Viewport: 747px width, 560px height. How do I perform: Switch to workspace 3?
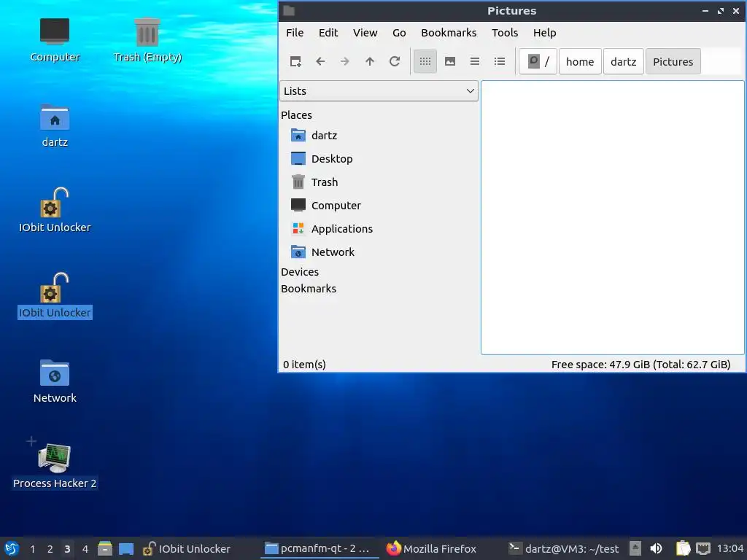click(x=67, y=549)
